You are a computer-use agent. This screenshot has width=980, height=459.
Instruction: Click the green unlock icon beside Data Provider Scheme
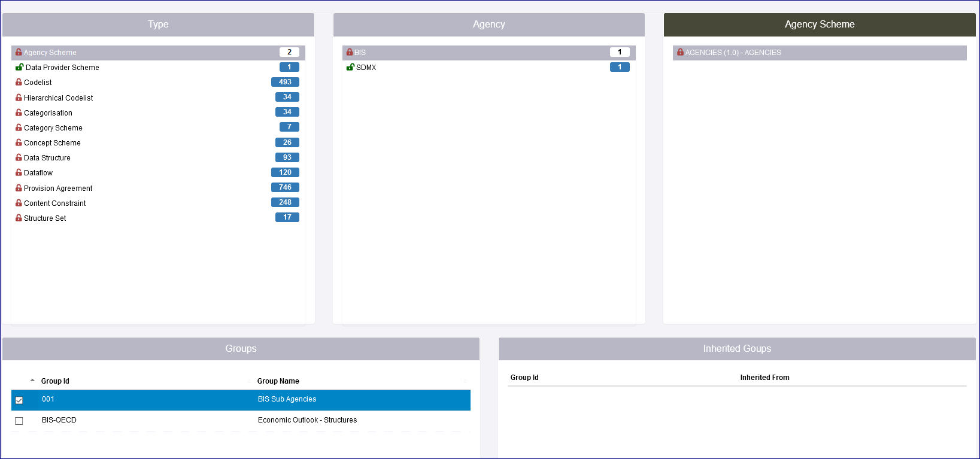click(x=19, y=67)
